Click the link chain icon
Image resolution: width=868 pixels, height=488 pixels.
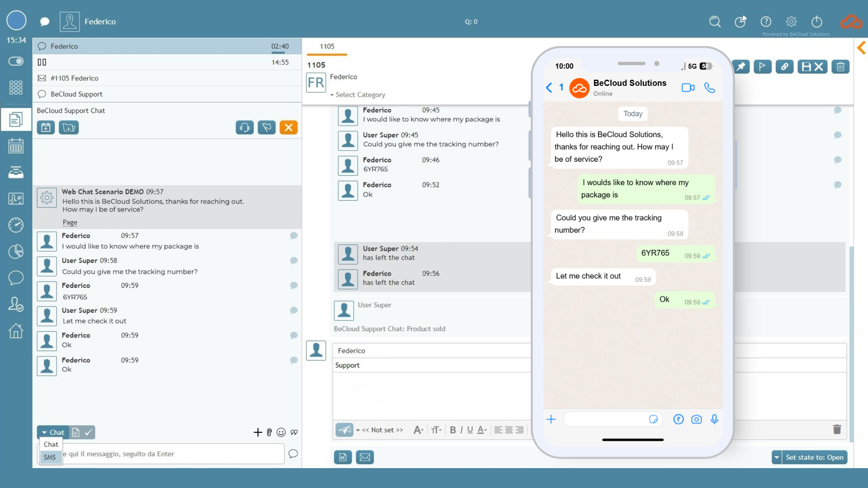784,67
